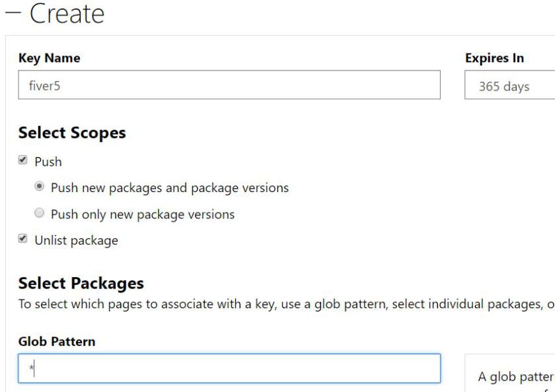Toggle the Unlist package checkbox
Image resolution: width=555 pixels, height=392 pixels.
(x=23, y=240)
